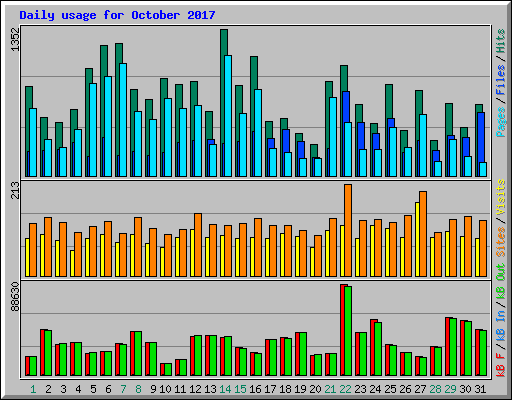Click day label 27 on the x-axis
Image resolution: width=512 pixels, height=400 pixels.
(x=420, y=389)
